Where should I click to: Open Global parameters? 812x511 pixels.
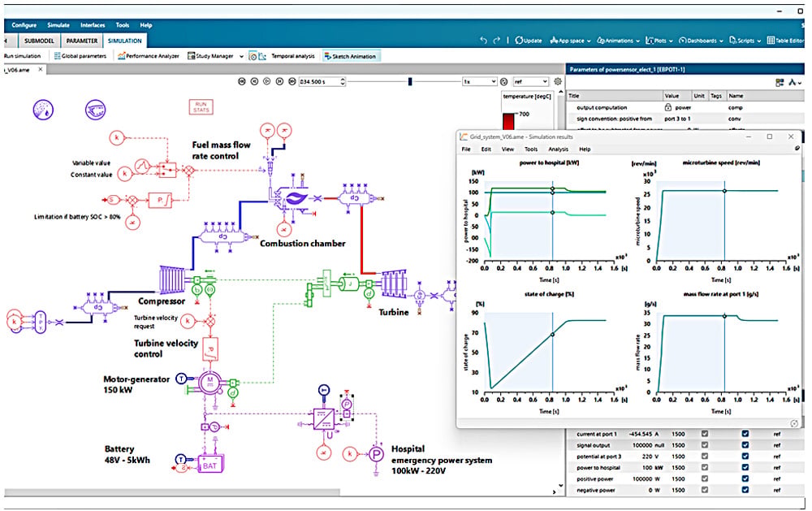[80, 56]
